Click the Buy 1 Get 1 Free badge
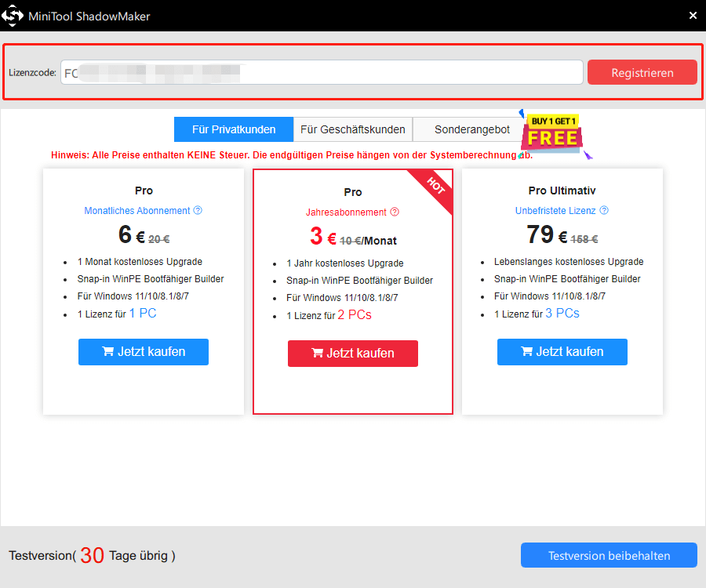Viewport: 706px width, 588px height. tap(553, 133)
